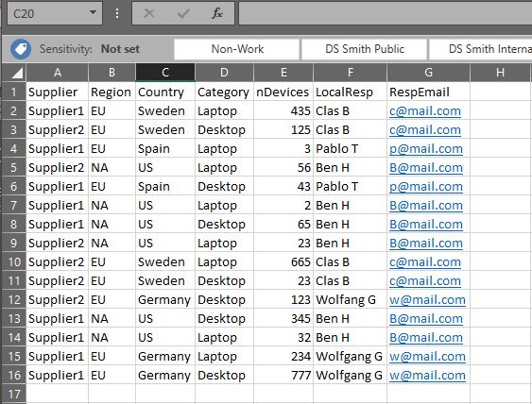
Task: Click the formula bar input area
Action: (x=386, y=13)
